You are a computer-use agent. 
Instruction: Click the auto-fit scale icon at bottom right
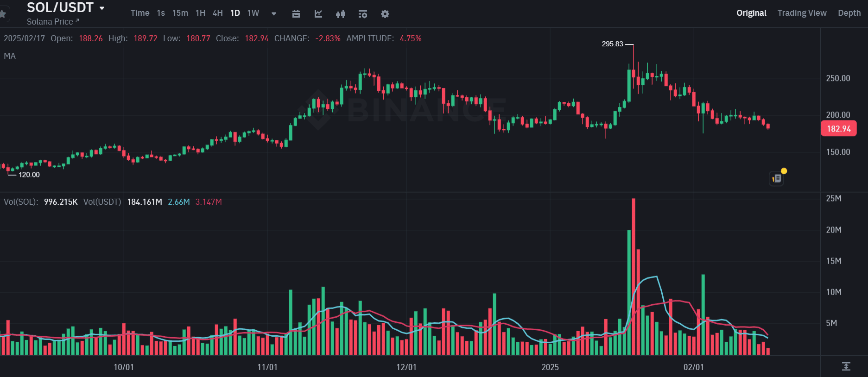(x=846, y=366)
